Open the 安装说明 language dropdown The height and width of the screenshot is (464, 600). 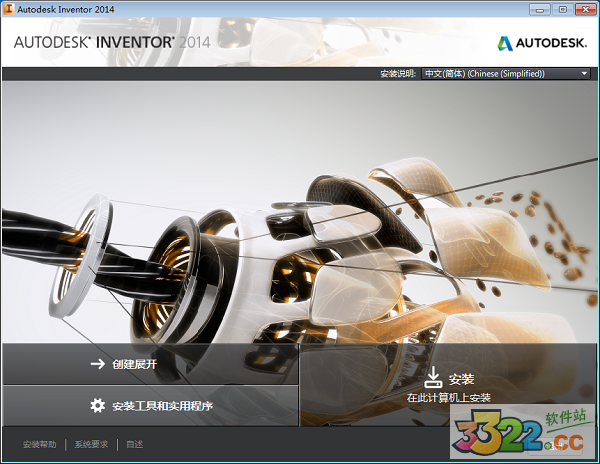click(x=506, y=73)
